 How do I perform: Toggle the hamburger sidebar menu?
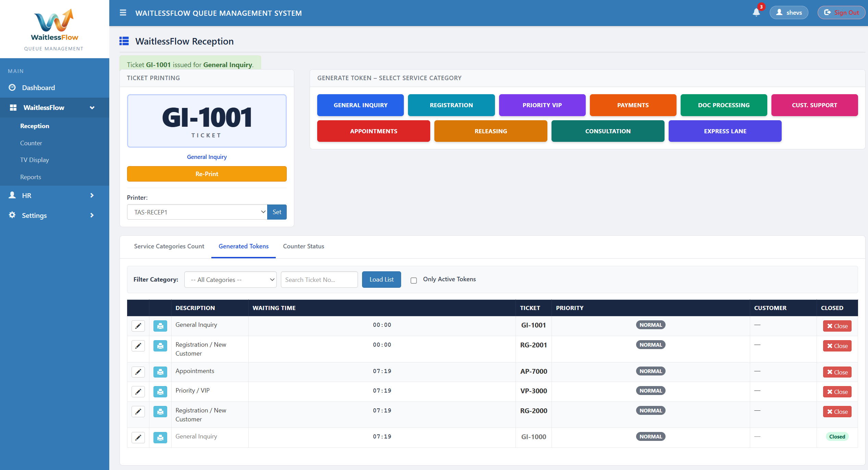click(123, 13)
